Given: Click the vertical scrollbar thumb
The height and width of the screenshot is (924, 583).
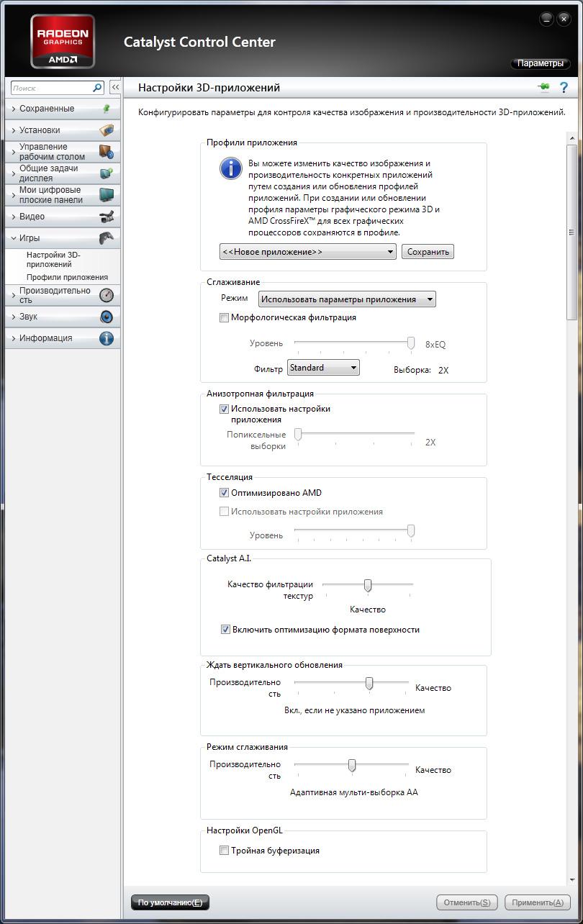Looking at the screenshot, I should pyautogui.click(x=572, y=232).
